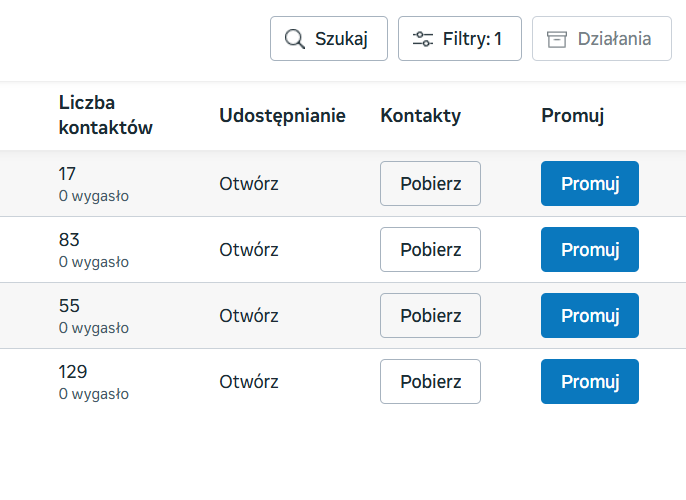The height and width of the screenshot is (500, 686).
Task: Click Promuj for the 83-contact row
Action: [590, 250]
